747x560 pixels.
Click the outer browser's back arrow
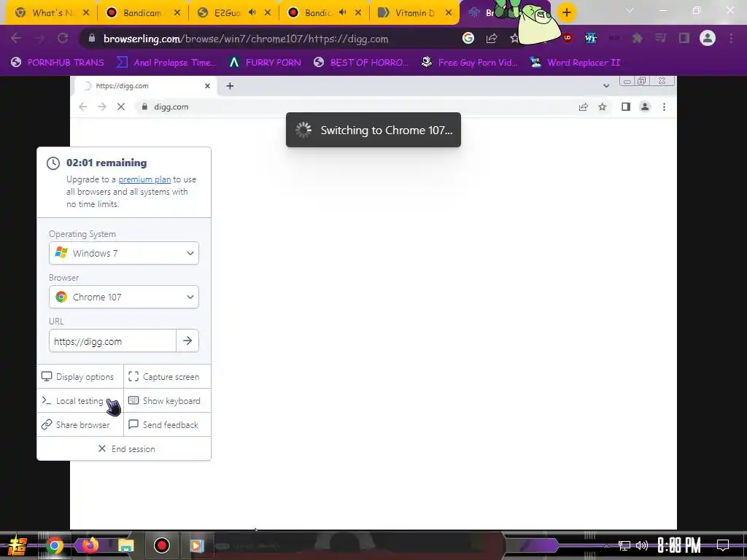pos(16,38)
